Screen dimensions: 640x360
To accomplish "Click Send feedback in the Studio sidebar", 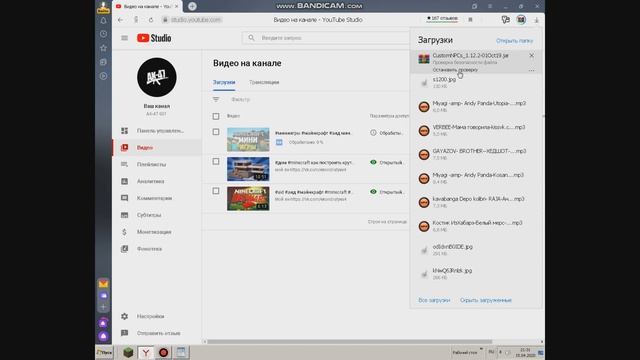I will coord(157,333).
